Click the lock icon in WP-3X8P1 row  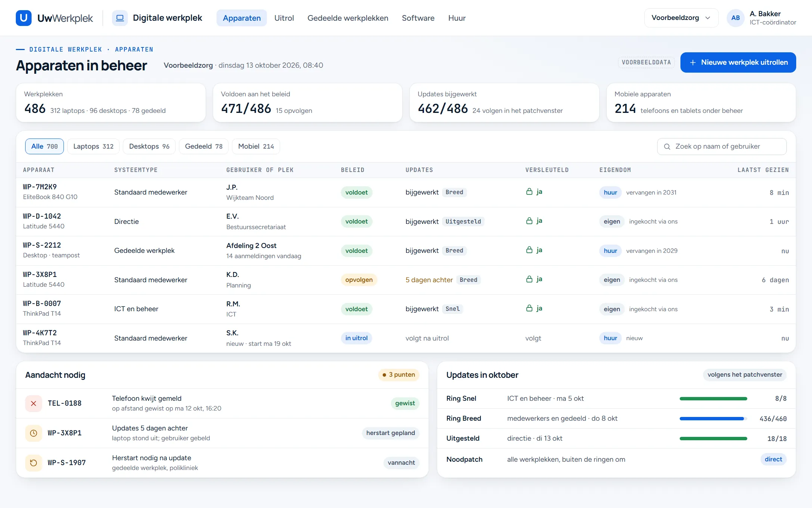pos(529,279)
